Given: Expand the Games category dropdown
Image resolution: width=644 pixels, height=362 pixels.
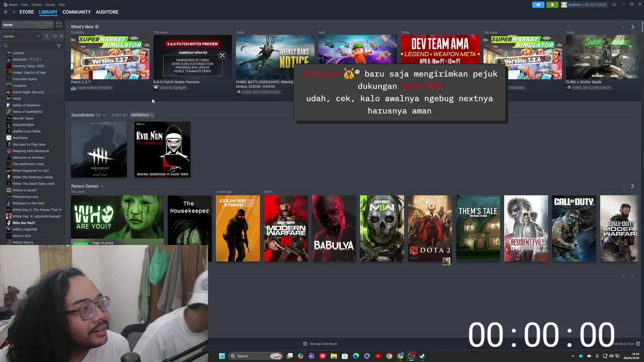Looking at the screenshot, I should 21,36.
